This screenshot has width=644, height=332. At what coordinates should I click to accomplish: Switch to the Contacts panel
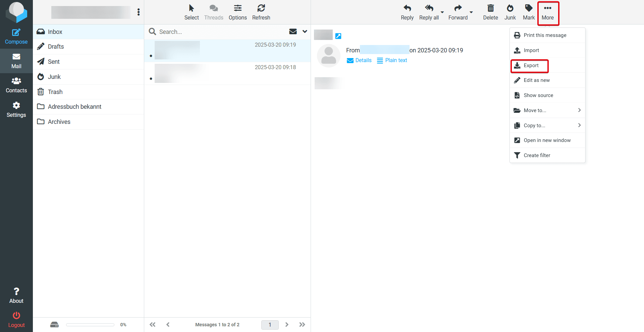click(16, 85)
